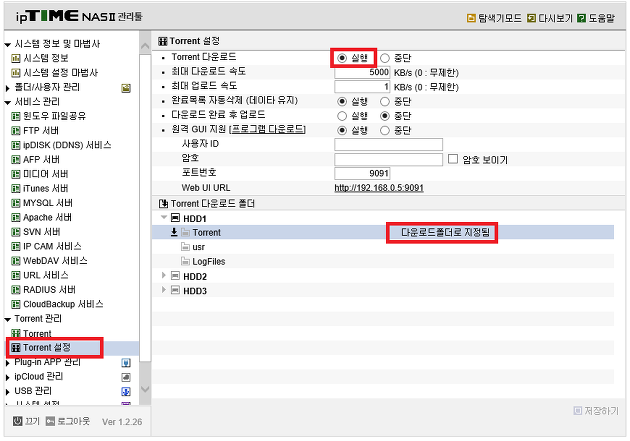Click the RADIUS 서버 icon
Viewport: 630px width, 441px height.
coord(16,290)
